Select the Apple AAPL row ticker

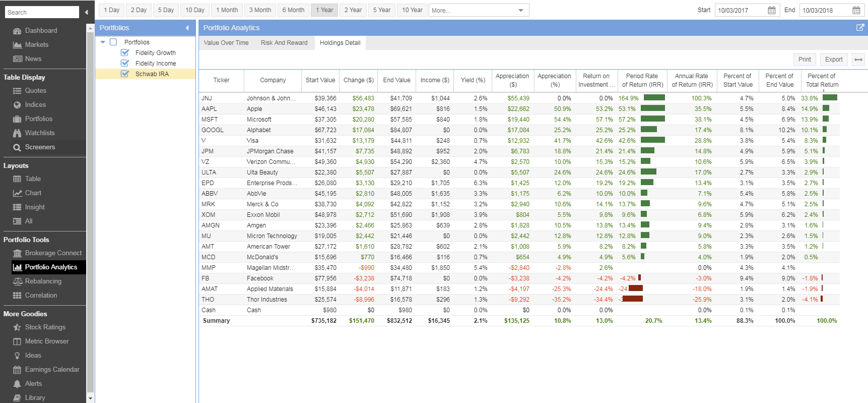(210, 109)
